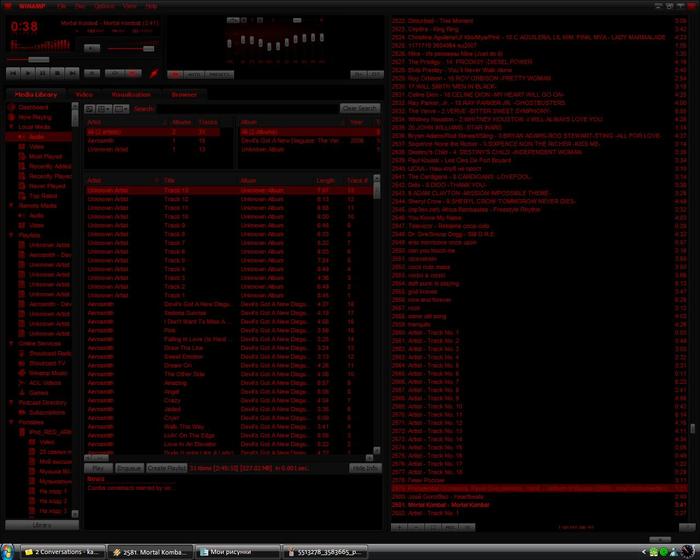
Task: Click the first view-mode icon beside Search
Action: pos(89,109)
